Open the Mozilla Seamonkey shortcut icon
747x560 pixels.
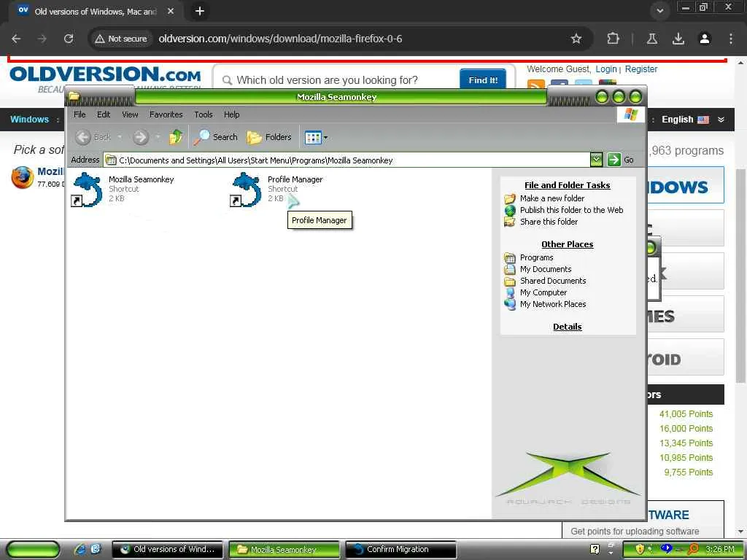point(87,189)
